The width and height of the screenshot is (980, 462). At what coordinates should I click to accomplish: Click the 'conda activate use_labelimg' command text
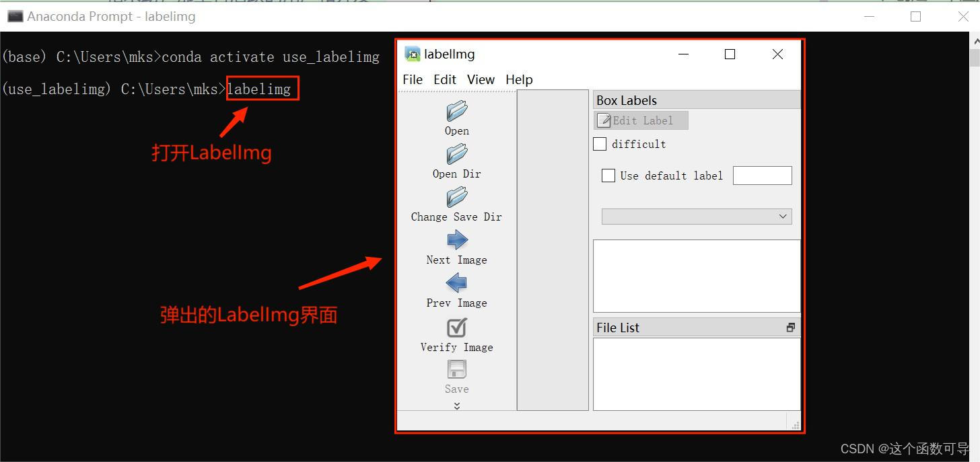click(271, 57)
